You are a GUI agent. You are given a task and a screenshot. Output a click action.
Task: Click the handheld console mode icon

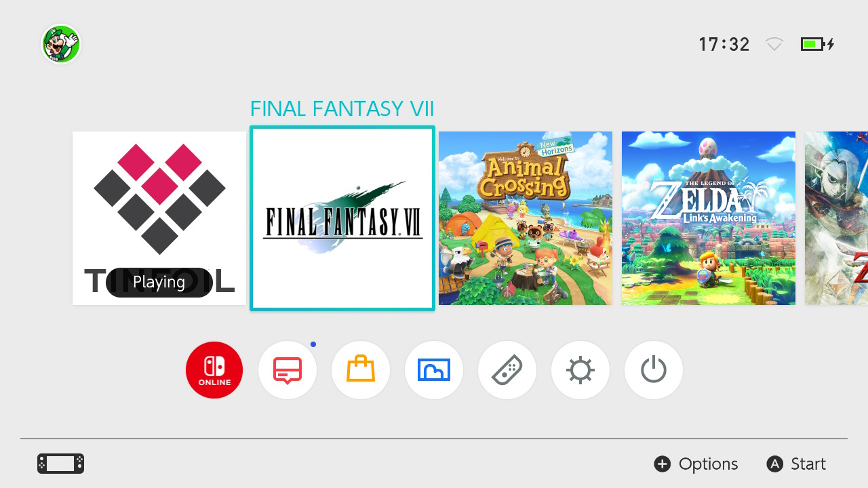point(60,464)
